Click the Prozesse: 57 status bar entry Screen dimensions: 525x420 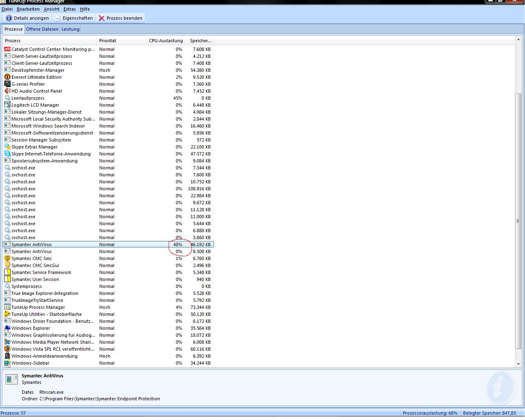click(13, 413)
